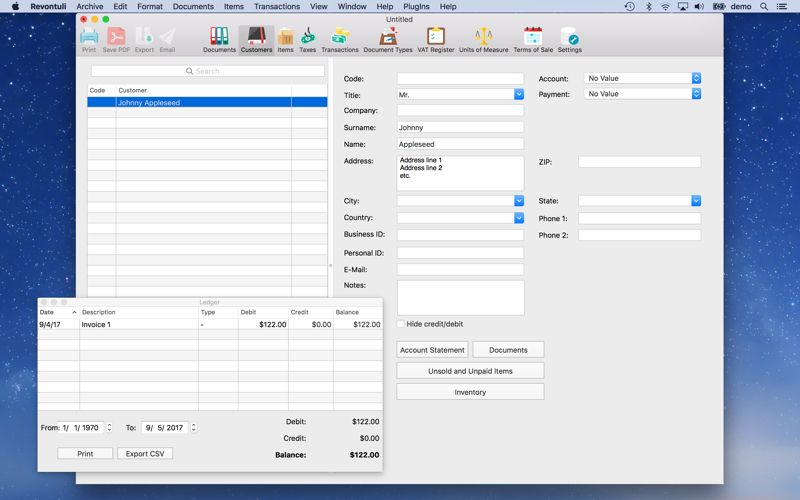
Task: Open Terms of Sale icon
Action: pyautogui.click(x=533, y=40)
